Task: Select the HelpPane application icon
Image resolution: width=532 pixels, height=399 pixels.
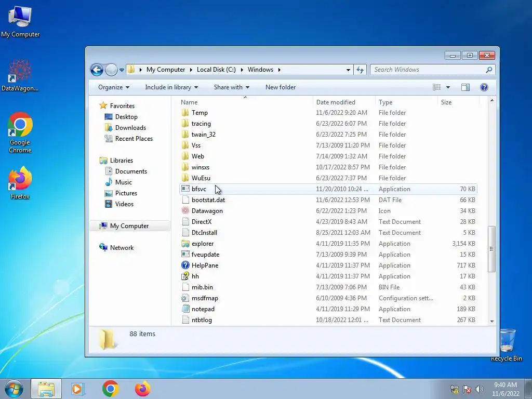Action: 185,265
